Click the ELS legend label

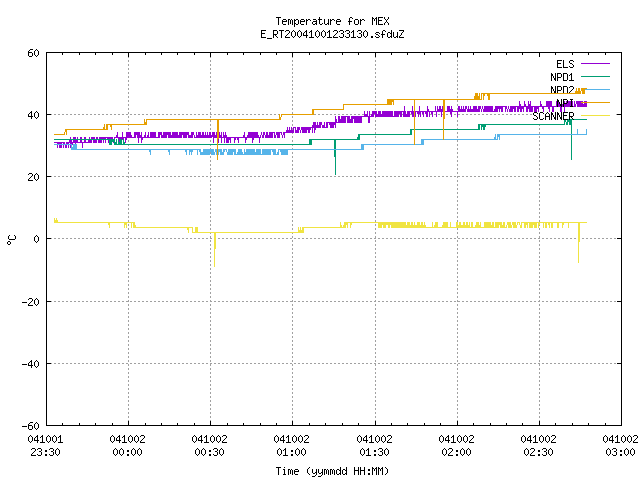tap(565, 64)
